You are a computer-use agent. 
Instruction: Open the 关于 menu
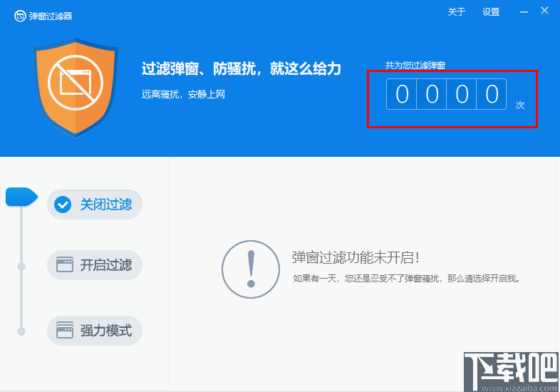pos(457,12)
